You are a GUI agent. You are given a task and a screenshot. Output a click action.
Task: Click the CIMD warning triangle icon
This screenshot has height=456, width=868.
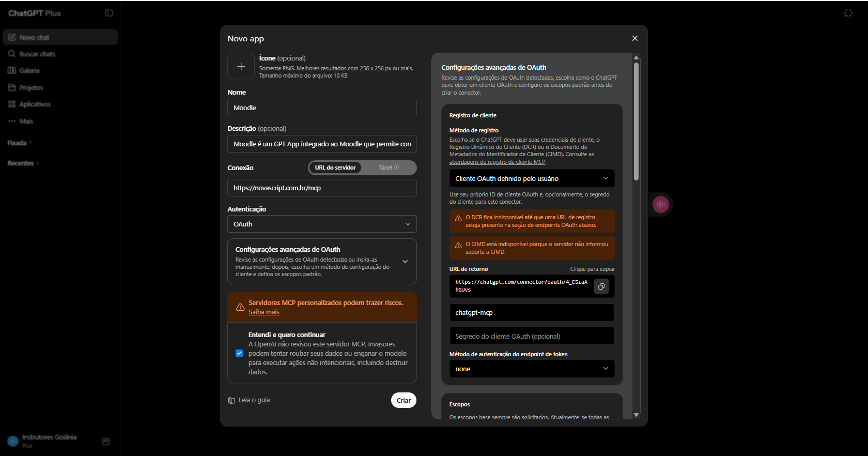pos(458,245)
